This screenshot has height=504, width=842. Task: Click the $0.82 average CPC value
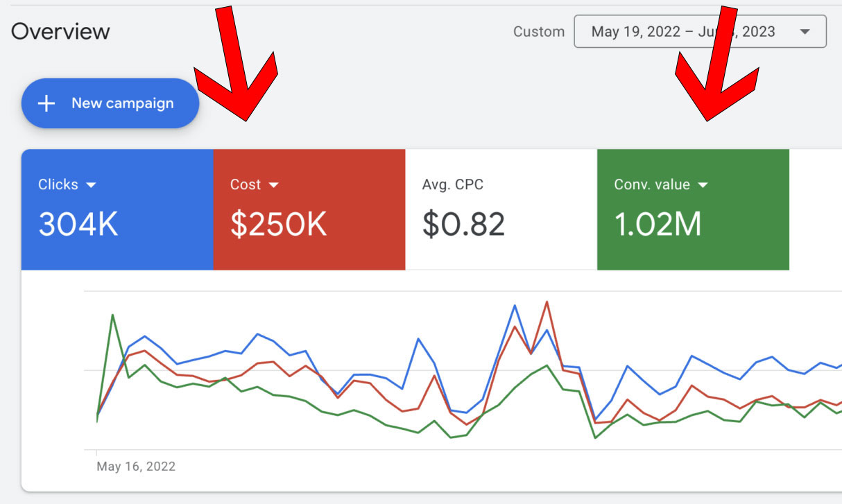[x=463, y=224]
